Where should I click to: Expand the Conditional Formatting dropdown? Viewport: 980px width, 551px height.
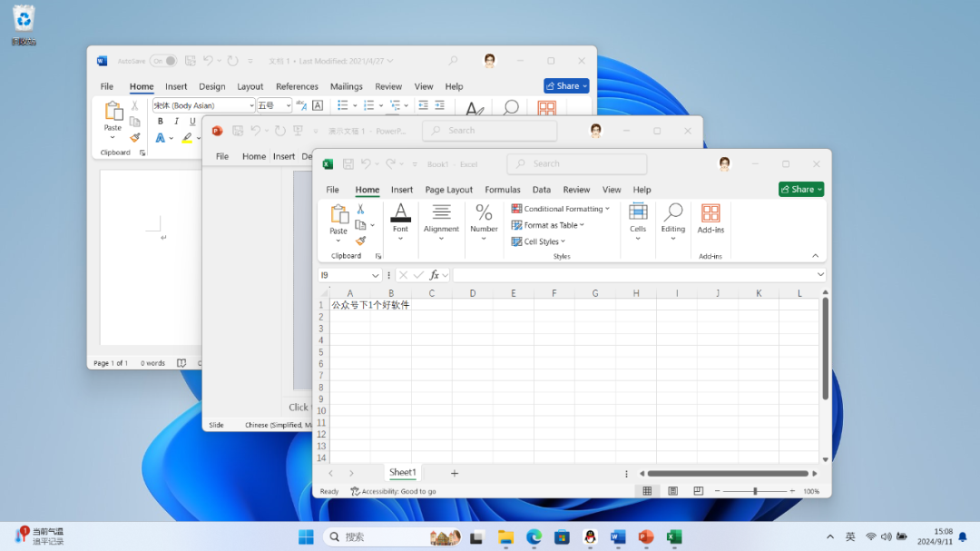[x=561, y=209]
